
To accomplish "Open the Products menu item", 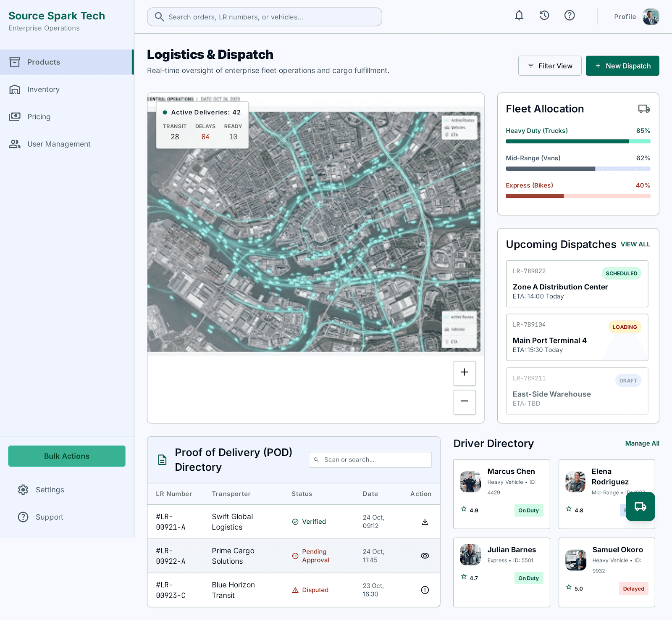I will 67,62.
